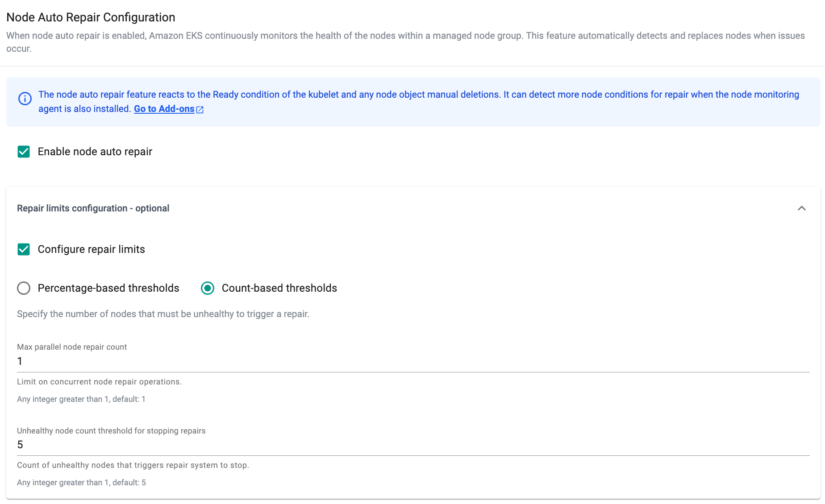This screenshot has height=504, width=825.
Task: Choose the Count-based thresholds radio button
Action: point(208,288)
